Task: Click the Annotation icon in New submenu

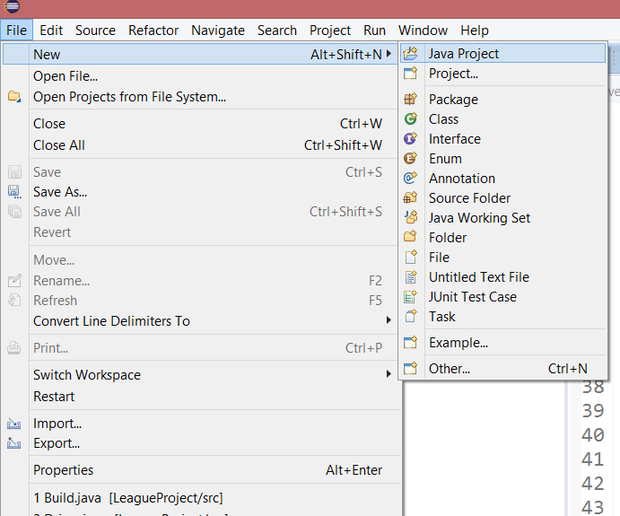Action: pyautogui.click(x=410, y=178)
